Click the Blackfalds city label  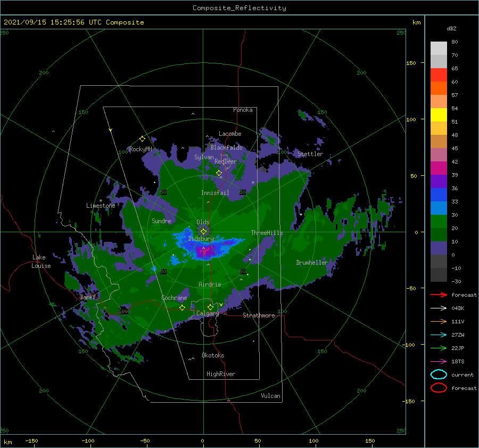click(226, 148)
